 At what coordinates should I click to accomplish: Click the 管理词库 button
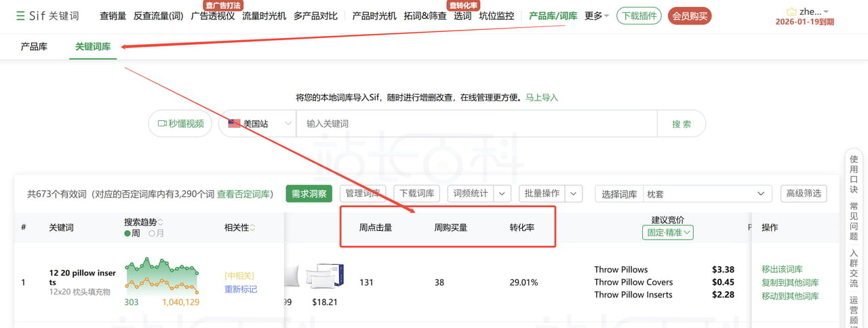(x=362, y=194)
